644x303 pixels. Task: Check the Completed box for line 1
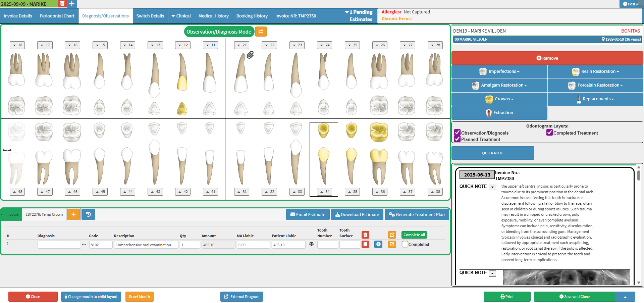[x=405, y=244]
